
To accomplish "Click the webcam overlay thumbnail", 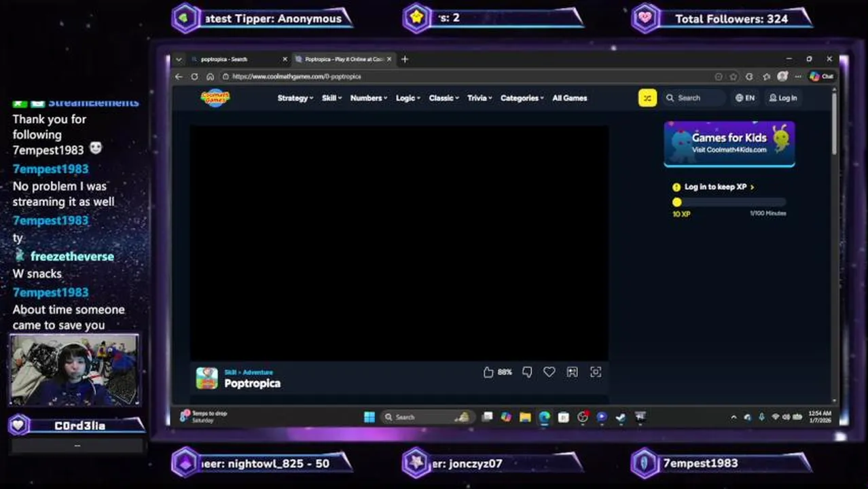I will click(x=74, y=370).
